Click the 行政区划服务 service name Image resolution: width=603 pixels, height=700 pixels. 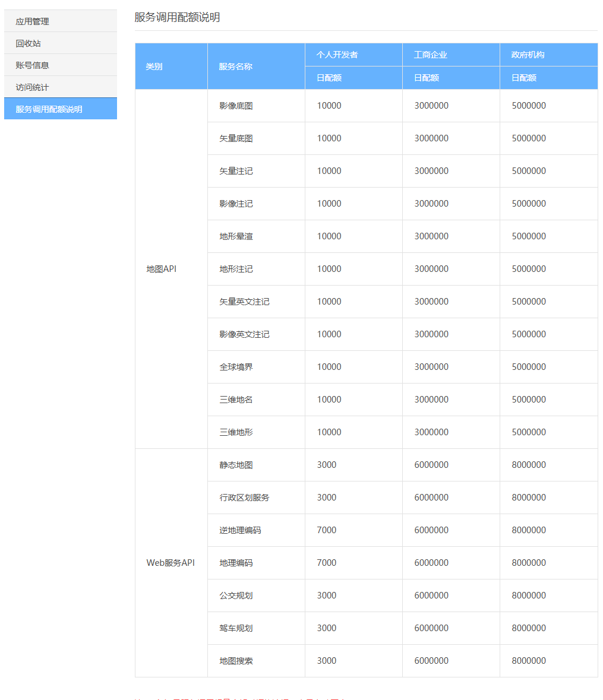point(245,498)
